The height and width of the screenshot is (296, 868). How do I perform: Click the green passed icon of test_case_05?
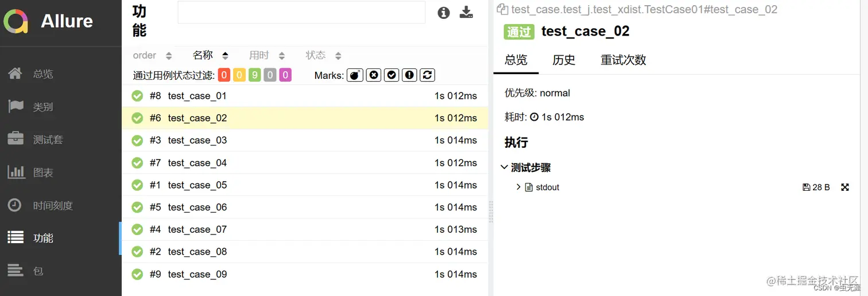[137, 185]
